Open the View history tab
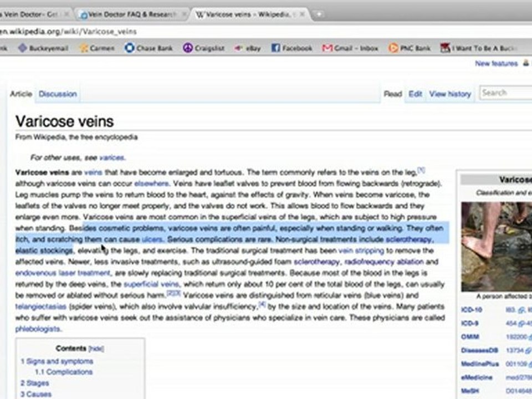This screenshot has width=532, height=399. click(450, 94)
